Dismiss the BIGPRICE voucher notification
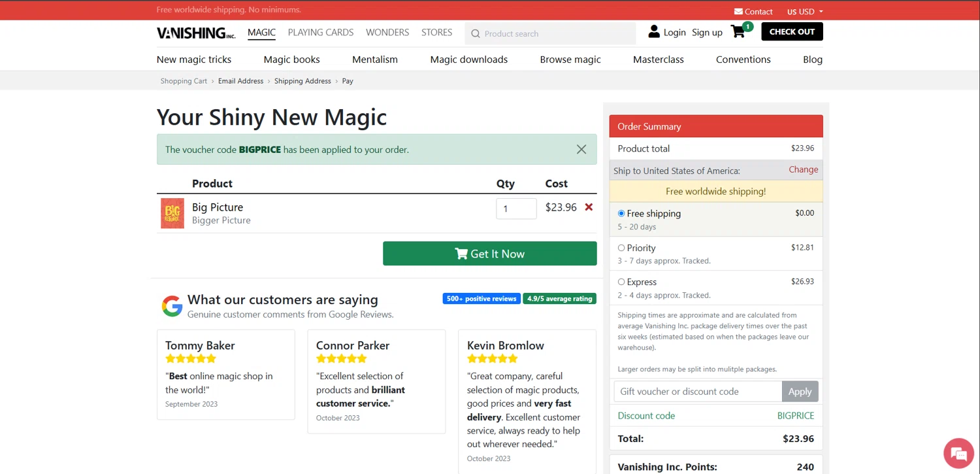Screen dimensions: 980x474 [x=581, y=149]
